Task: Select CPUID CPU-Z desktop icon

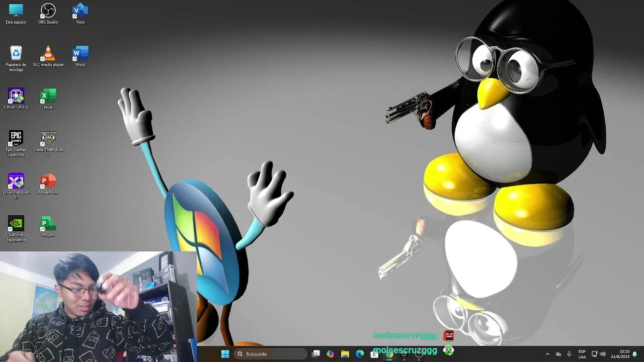Action: [x=16, y=99]
